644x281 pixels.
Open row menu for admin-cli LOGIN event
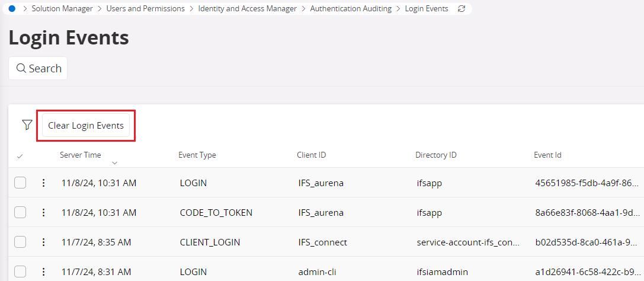tap(43, 272)
